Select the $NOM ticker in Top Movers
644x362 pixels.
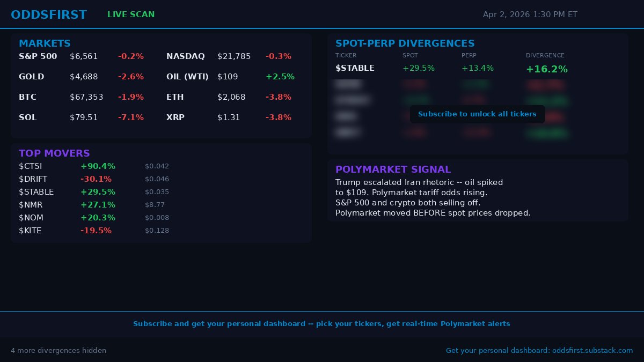[31, 218]
